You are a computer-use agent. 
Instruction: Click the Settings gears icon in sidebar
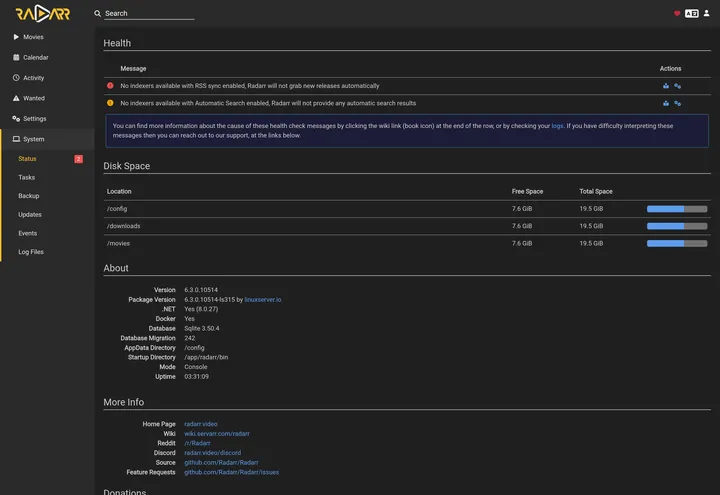point(16,118)
